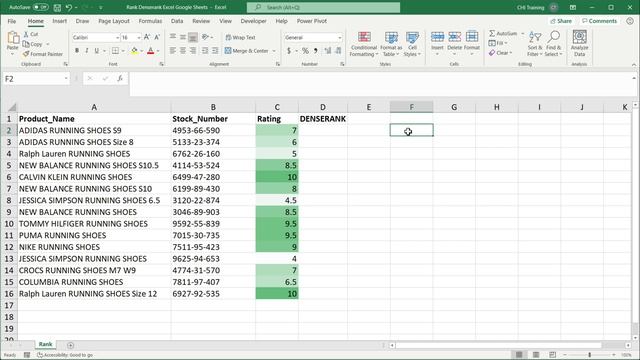Open Format as Table gallery

pyautogui.click(x=391, y=44)
